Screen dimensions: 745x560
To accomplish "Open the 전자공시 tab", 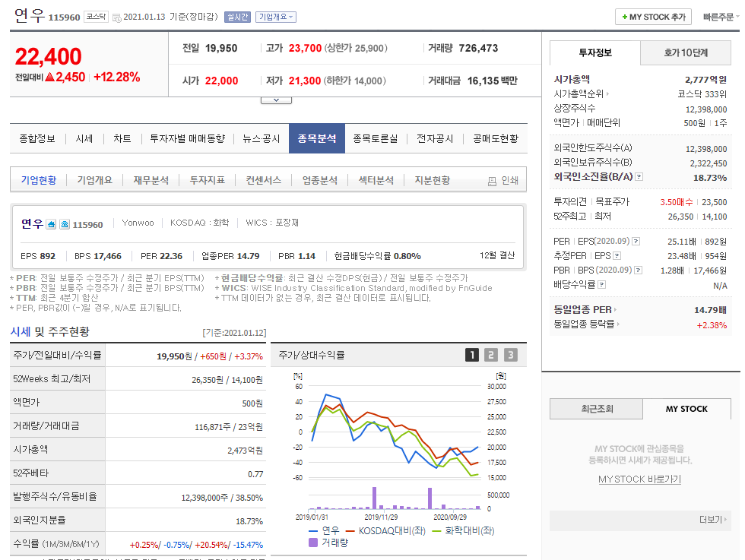I will (435, 139).
